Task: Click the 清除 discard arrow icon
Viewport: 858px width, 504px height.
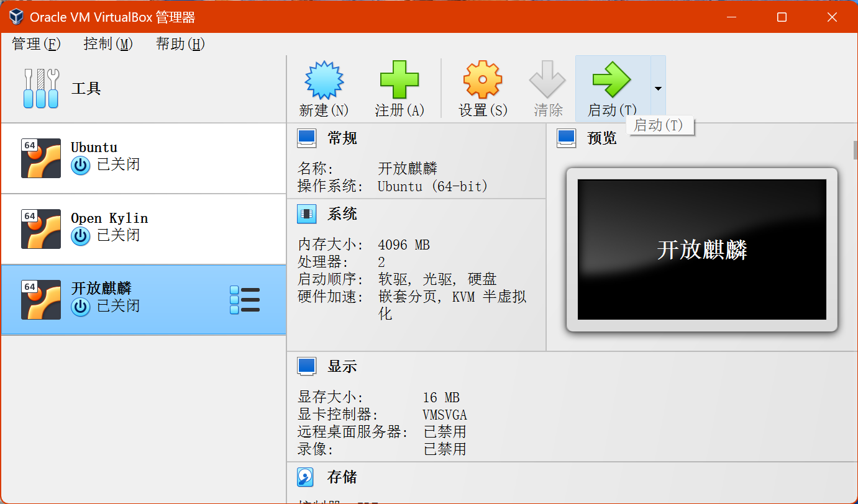Action: coord(547,79)
